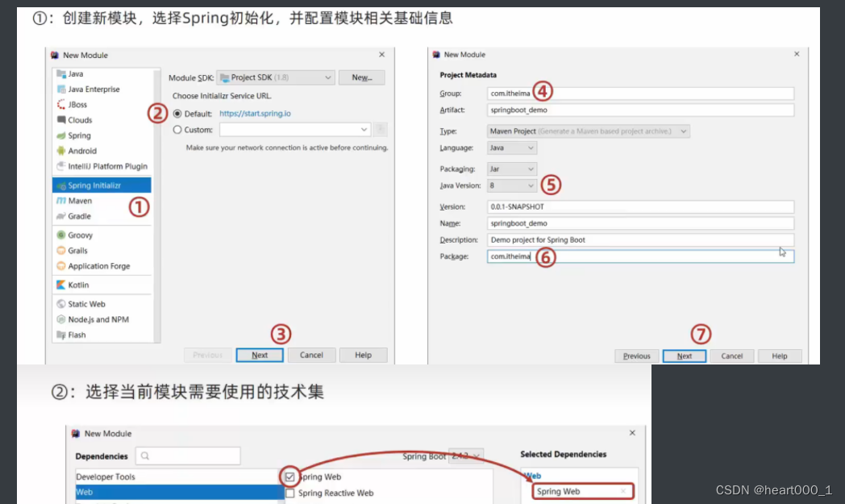The image size is (845, 504).
Task: Click Next in the left New Module dialog
Action: point(260,356)
